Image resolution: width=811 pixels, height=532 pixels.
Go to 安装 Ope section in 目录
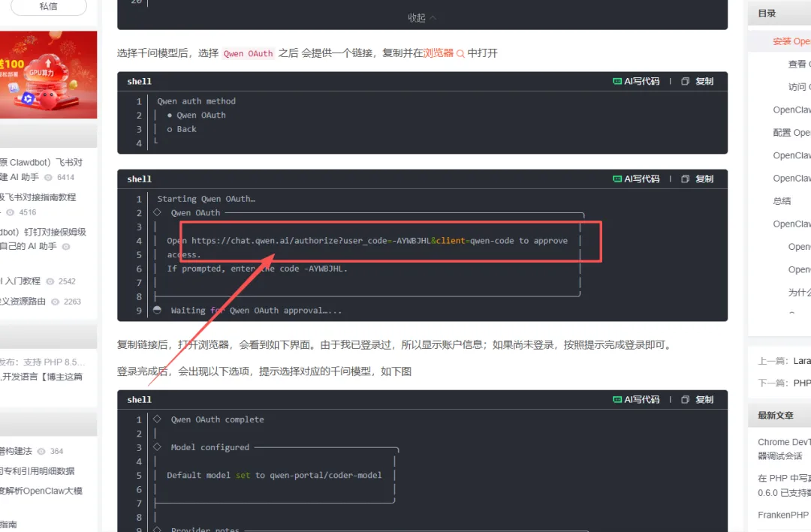(x=791, y=41)
